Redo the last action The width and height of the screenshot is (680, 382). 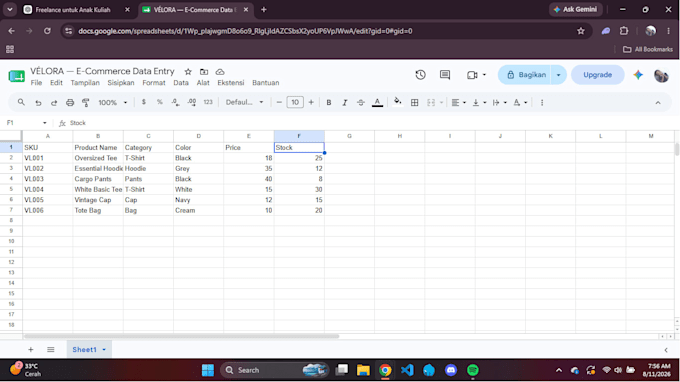[x=54, y=103]
